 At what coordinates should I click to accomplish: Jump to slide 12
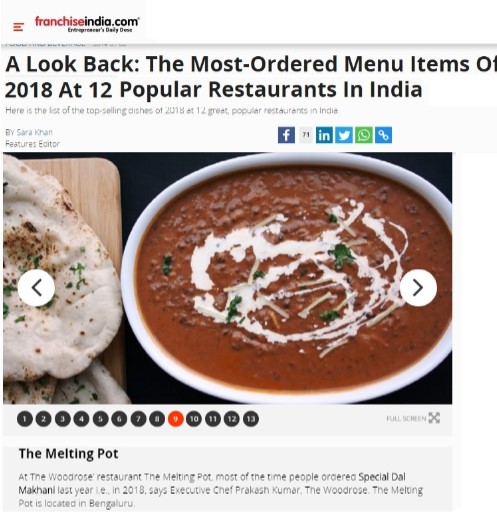(232, 419)
